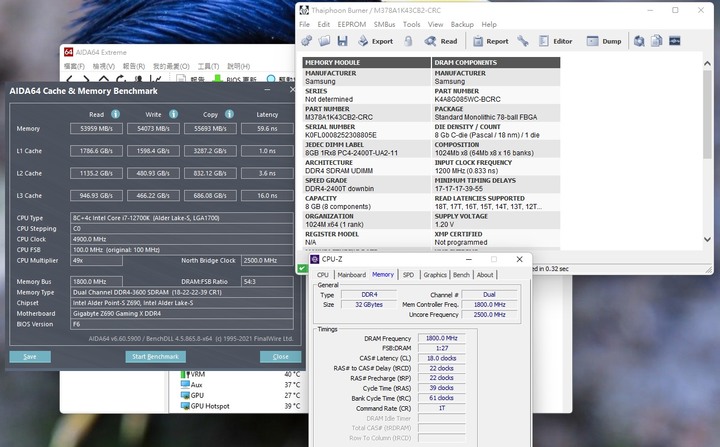720x447 pixels.
Task: Click the green check status icon in Thaiphoon Burner
Action: [302, 268]
